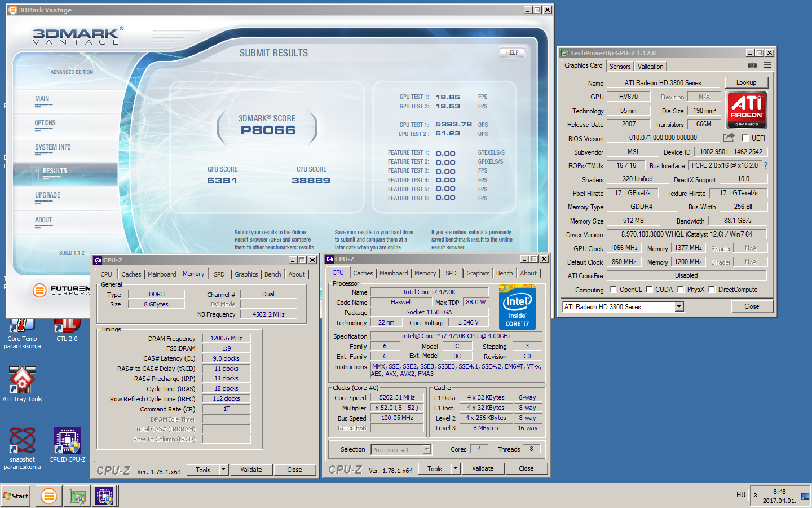Open the GPU-Z hamburger menu icon

coord(767,65)
